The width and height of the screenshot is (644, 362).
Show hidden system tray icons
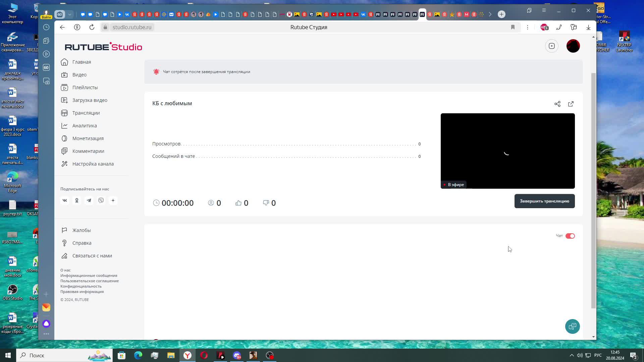click(572, 355)
